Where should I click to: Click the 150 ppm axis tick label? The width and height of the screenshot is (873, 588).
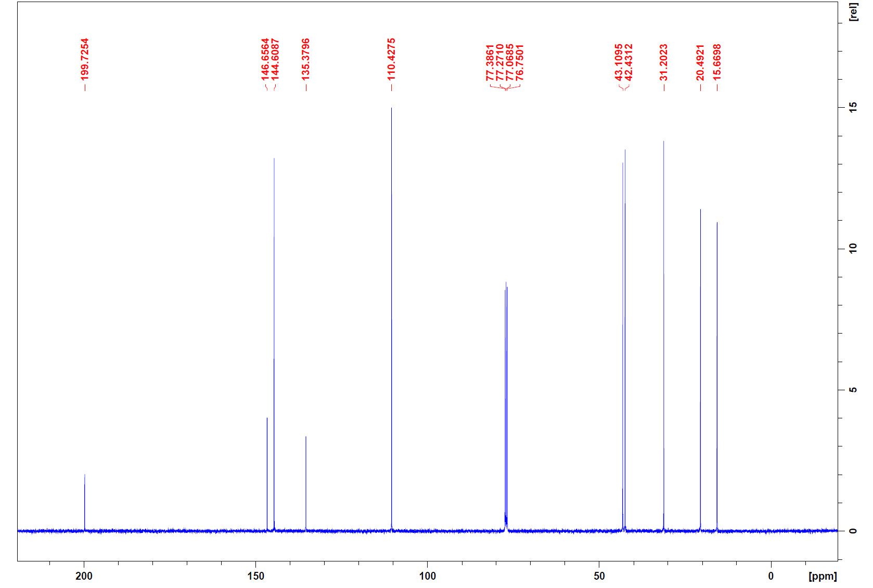pos(255,576)
